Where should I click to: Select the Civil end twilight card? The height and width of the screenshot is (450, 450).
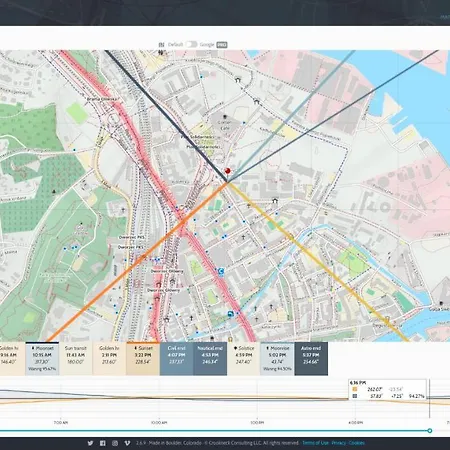point(177,358)
